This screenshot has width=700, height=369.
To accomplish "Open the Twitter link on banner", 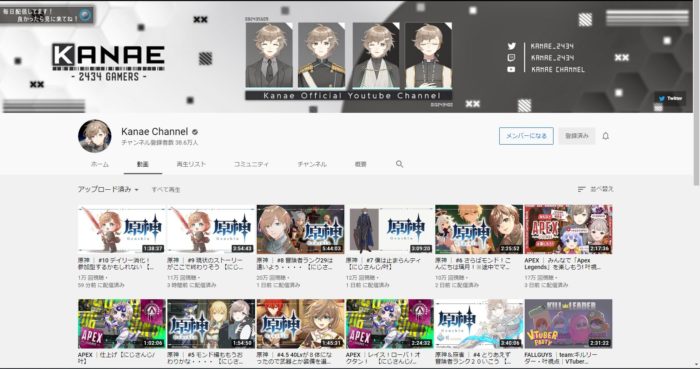I will click(x=671, y=99).
